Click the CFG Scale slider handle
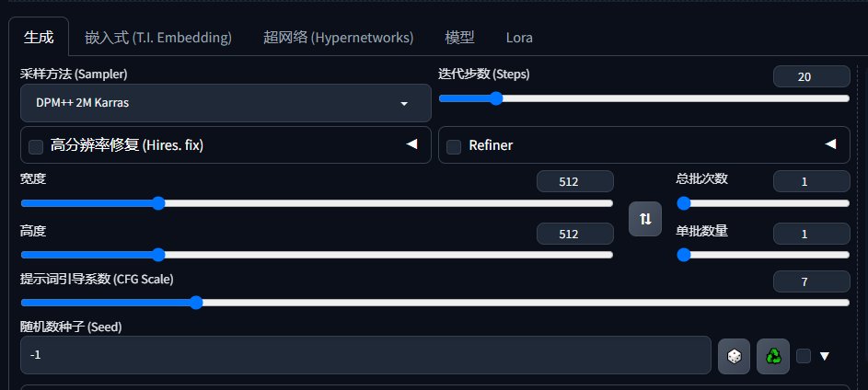The width and height of the screenshot is (868, 390). [x=196, y=303]
